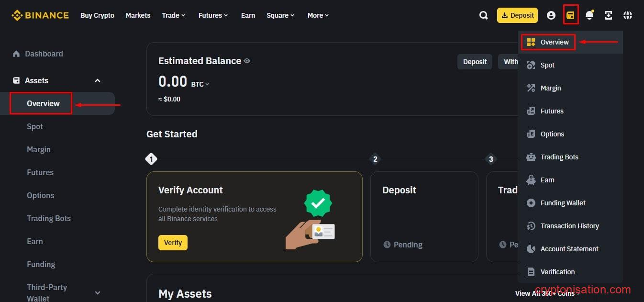Image resolution: width=644 pixels, height=302 pixels.
Task: Open the Trade dropdown menu
Action: pos(173,15)
